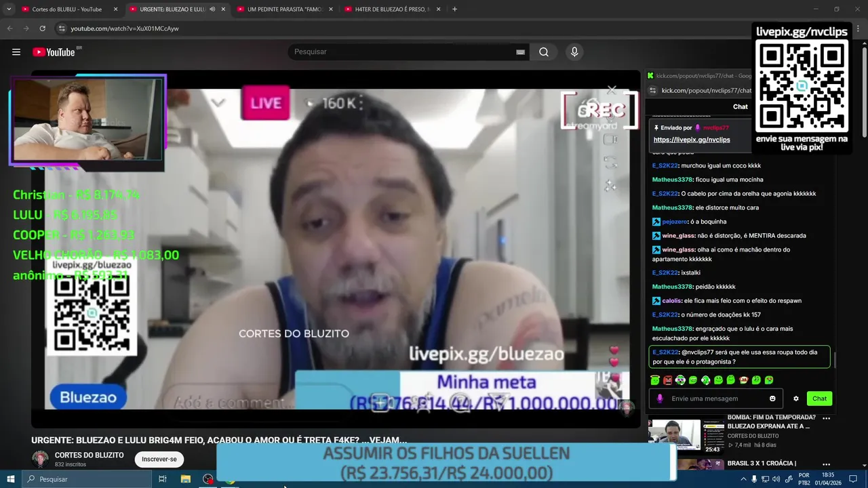Image resolution: width=868 pixels, height=488 pixels.
Task: Select the Chat header in Kick popout
Action: (x=741, y=106)
